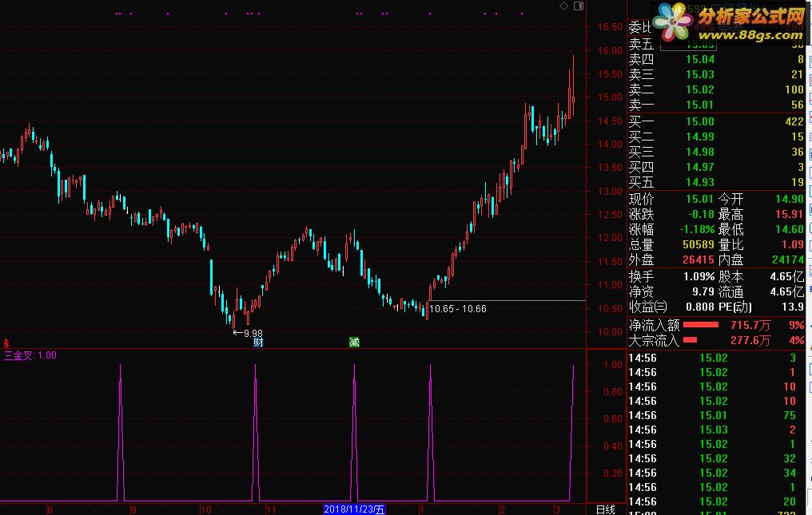Screen dimensions: 812x515
Task: Click the PE(动) value 13.9
Action: (793, 307)
